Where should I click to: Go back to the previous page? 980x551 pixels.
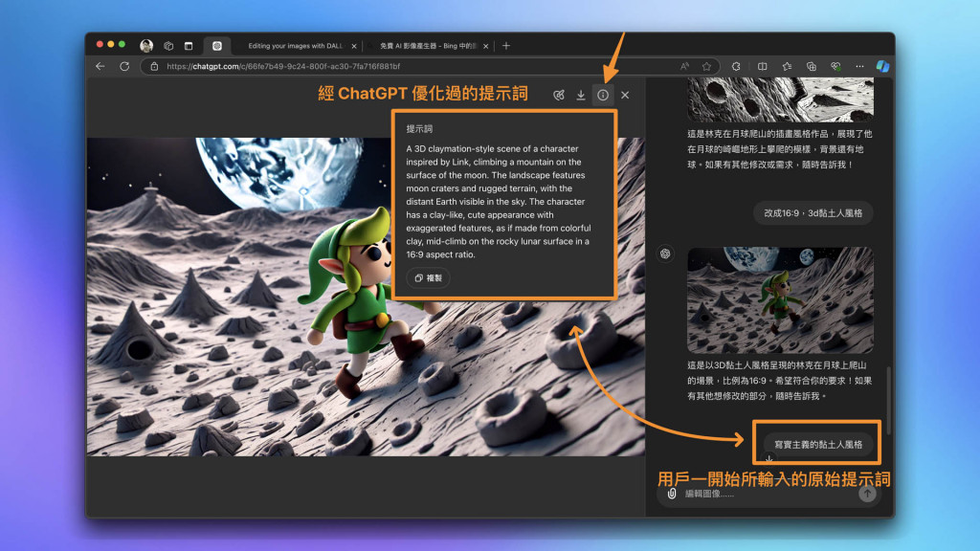(x=100, y=66)
